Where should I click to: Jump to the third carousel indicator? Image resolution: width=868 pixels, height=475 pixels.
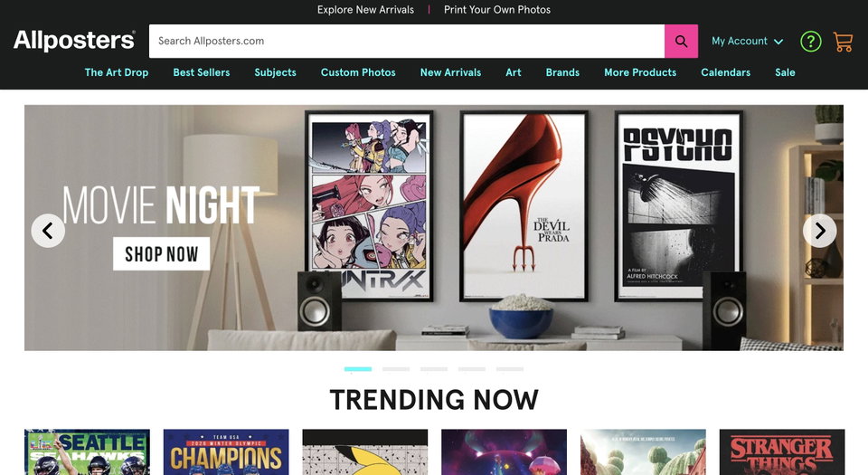(433, 369)
